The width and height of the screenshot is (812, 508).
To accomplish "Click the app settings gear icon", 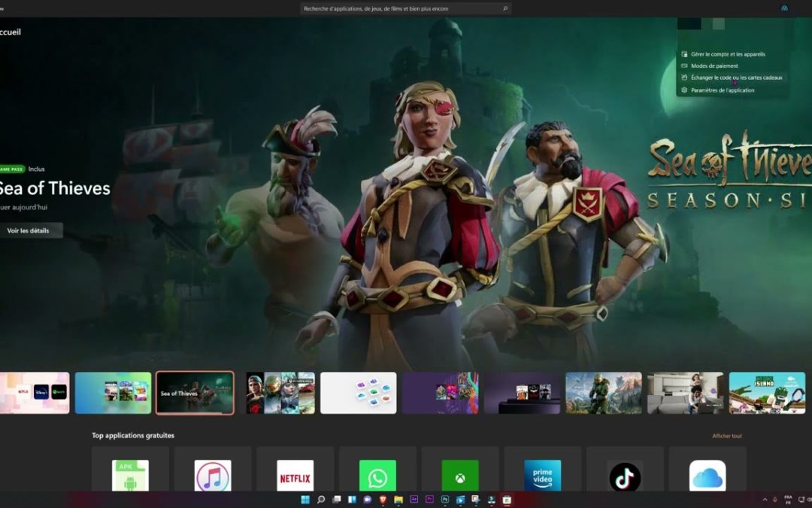I will [684, 90].
